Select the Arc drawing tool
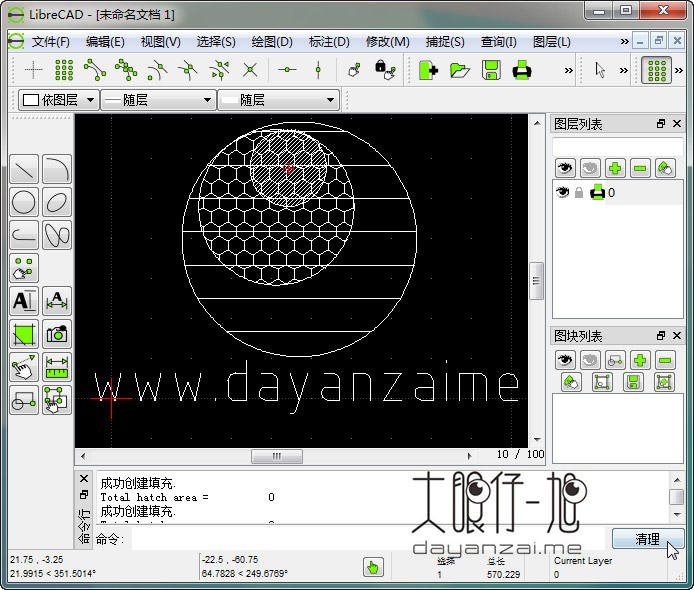694x590 pixels. click(57, 169)
